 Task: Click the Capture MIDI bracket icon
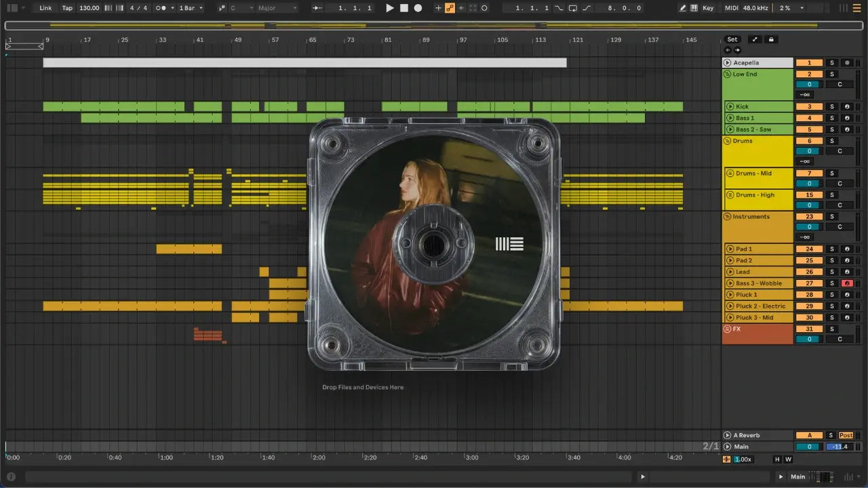coord(473,8)
